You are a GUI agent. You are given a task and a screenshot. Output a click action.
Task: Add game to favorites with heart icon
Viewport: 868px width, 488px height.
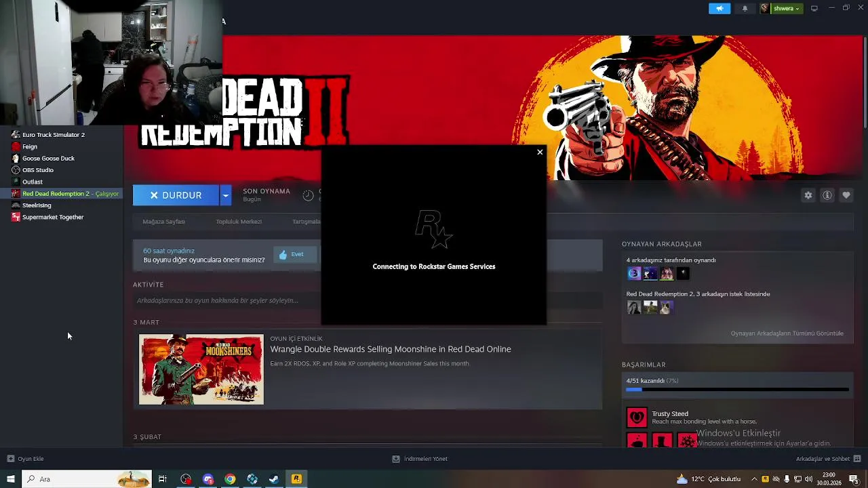click(846, 195)
